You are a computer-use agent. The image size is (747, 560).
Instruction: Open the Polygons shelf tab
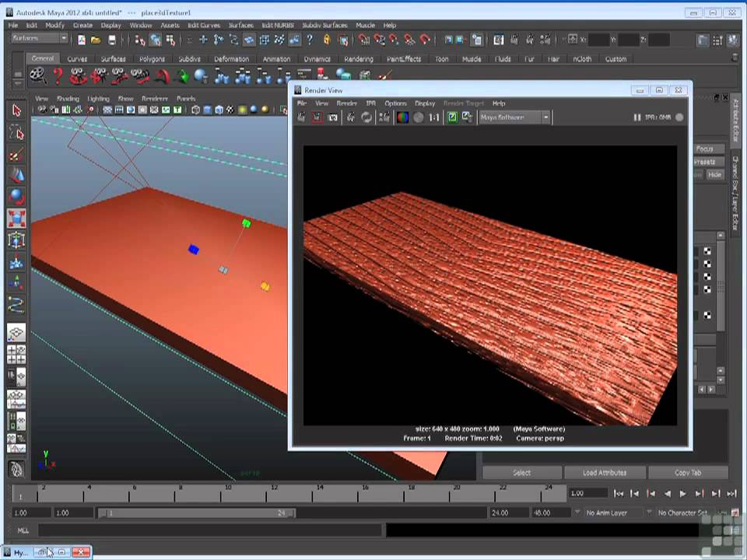tap(152, 59)
